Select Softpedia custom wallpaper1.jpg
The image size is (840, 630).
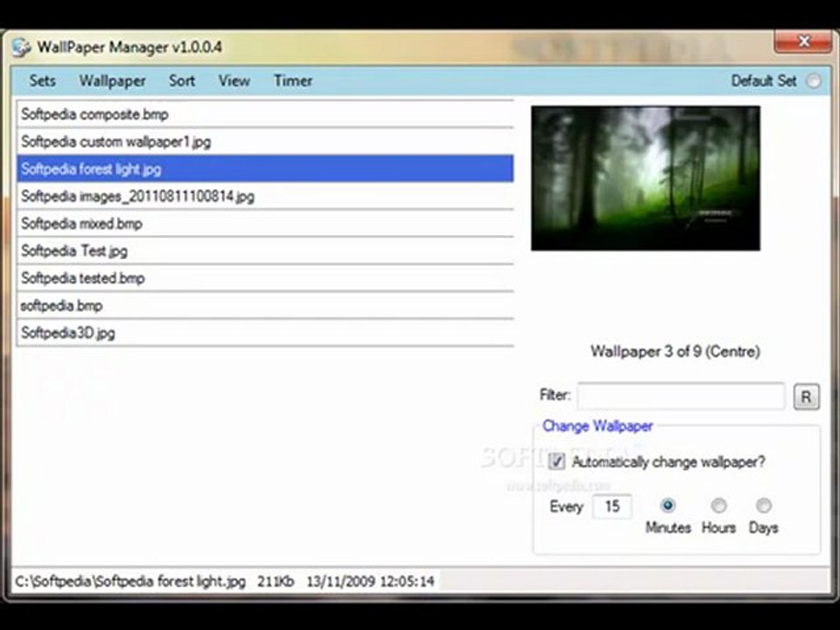tap(265, 142)
